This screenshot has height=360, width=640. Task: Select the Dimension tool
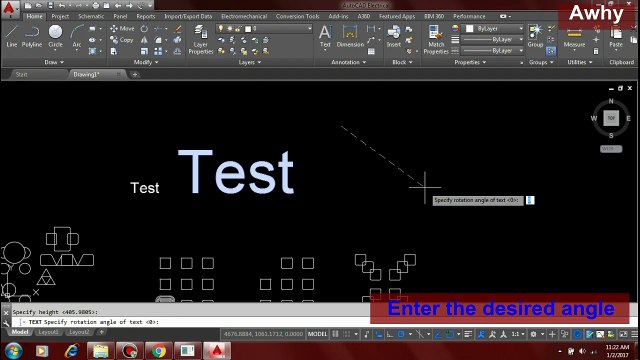click(x=350, y=36)
